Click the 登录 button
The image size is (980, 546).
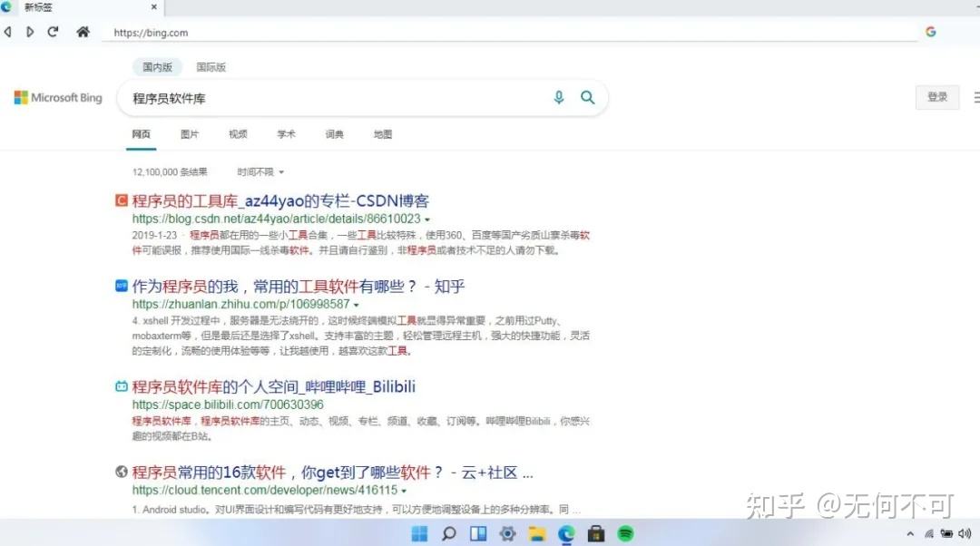click(x=936, y=97)
